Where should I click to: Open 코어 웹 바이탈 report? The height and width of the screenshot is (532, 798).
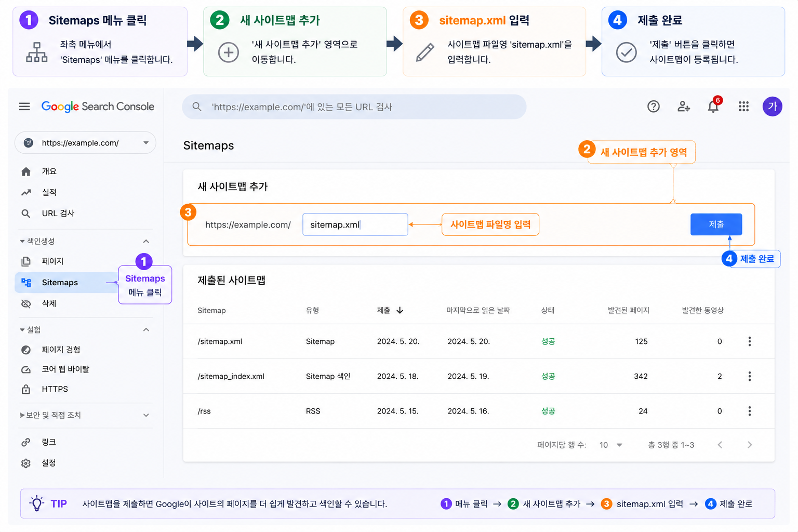coord(65,369)
